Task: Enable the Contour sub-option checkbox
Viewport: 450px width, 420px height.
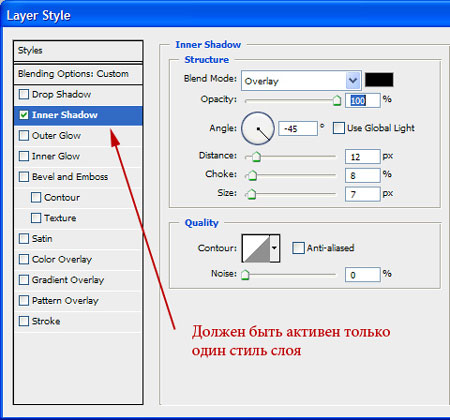Action: point(36,197)
